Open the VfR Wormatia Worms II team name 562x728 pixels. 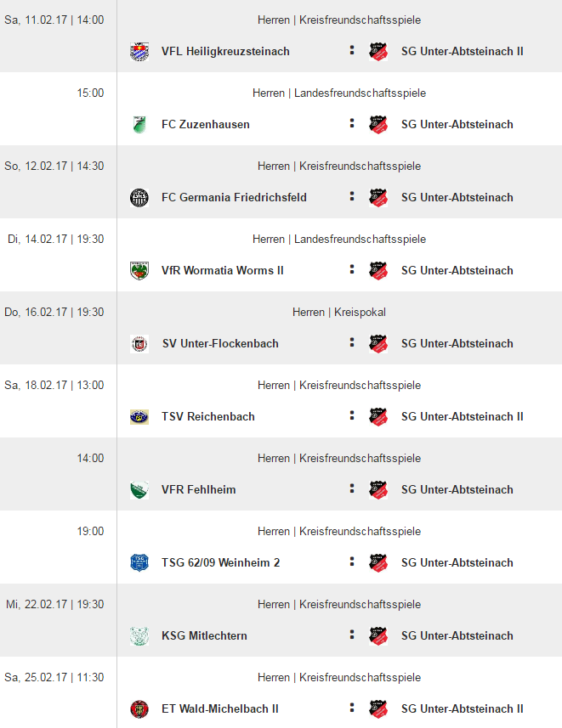pos(222,271)
